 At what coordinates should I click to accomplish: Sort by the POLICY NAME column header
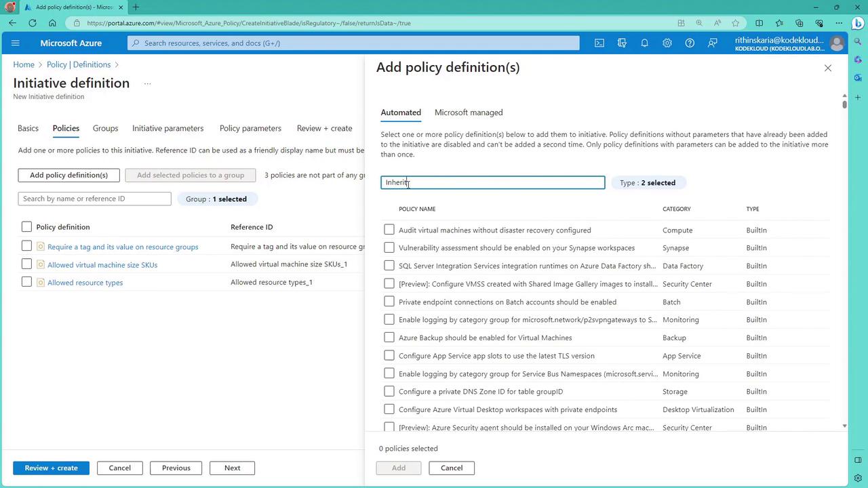click(417, 209)
